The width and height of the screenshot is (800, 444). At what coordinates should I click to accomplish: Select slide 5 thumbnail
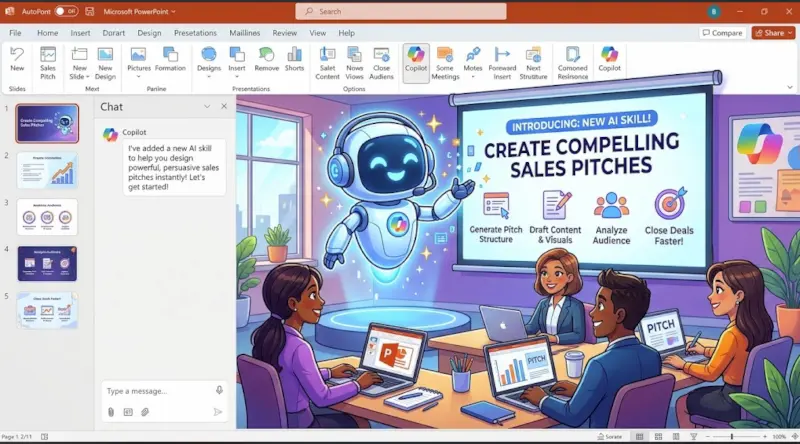click(x=47, y=310)
